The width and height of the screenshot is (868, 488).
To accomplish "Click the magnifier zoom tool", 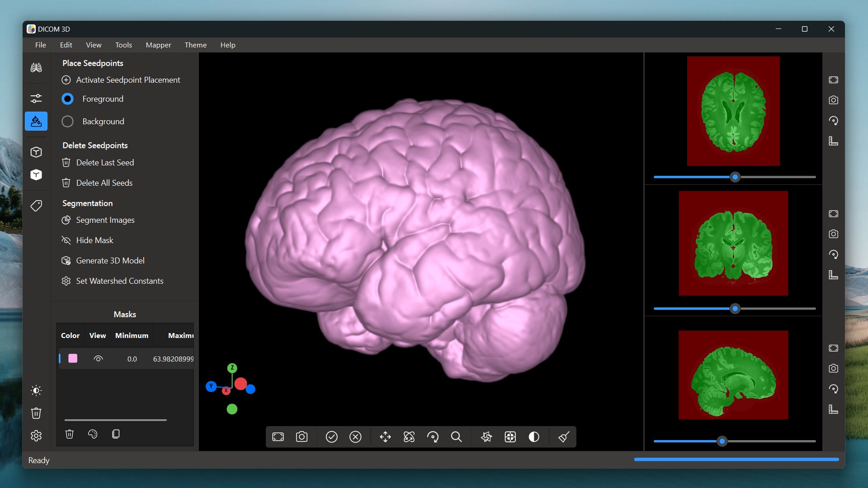I will 456,437.
